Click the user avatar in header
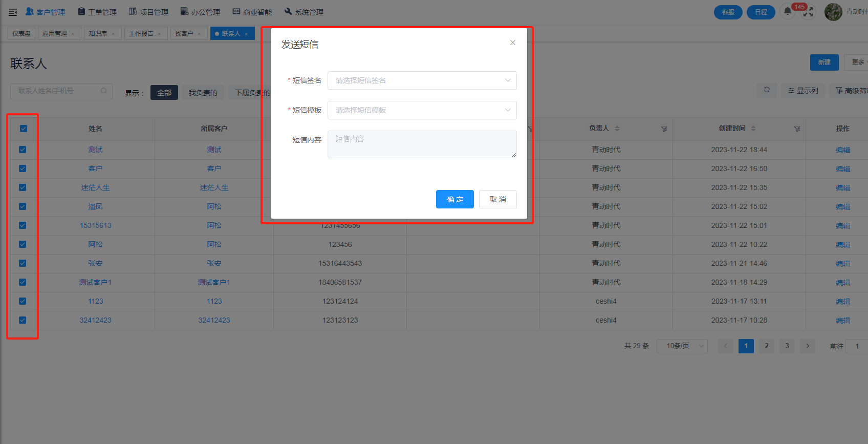Screen dimensions: 868x444 coord(833,12)
